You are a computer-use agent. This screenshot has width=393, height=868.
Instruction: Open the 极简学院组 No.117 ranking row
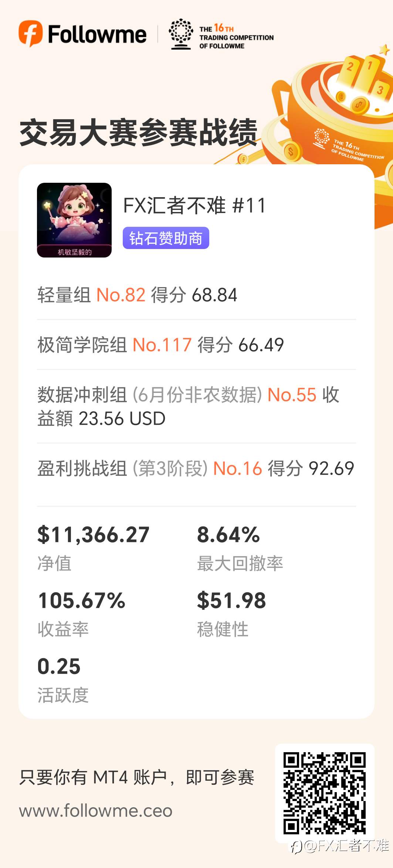pos(160,345)
